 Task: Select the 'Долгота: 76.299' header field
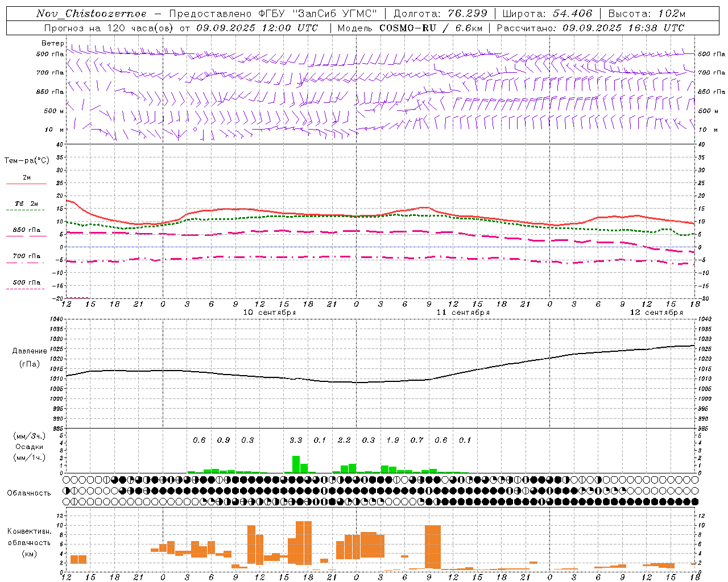[440, 14]
